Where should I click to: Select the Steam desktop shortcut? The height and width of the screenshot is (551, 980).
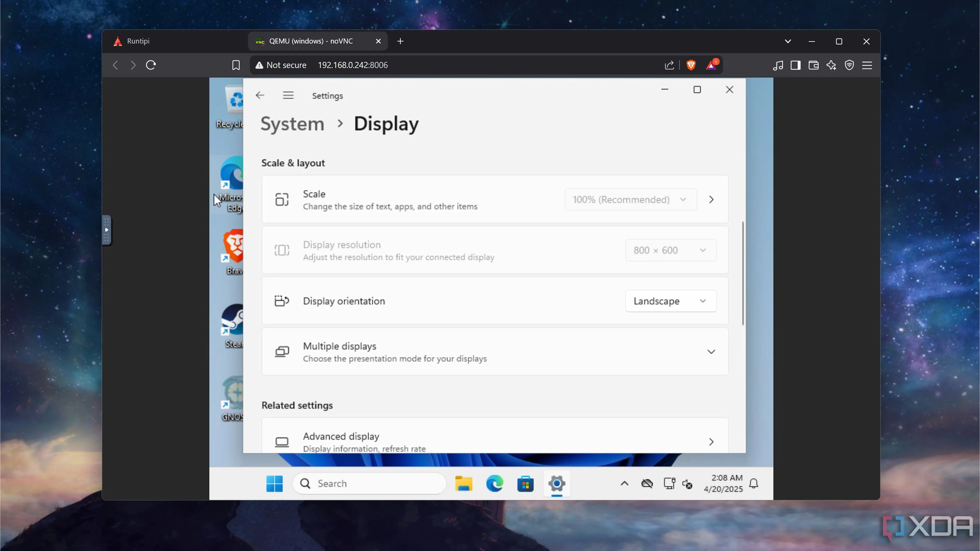(232, 326)
